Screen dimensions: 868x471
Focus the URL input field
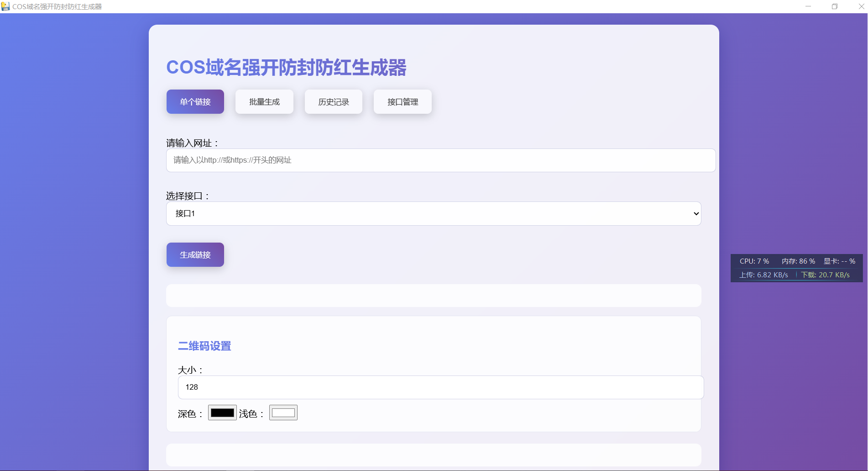[x=441, y=160]
